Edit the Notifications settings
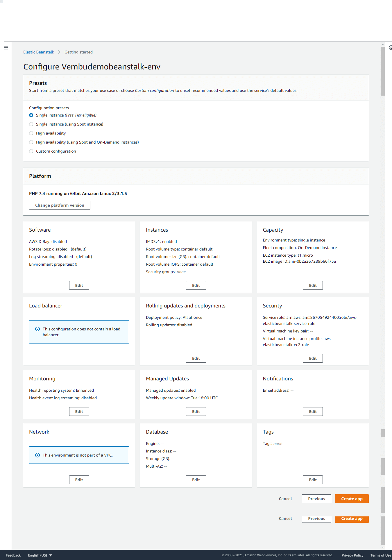This screenshot has width=392, height=560. pyautogui.click(x=313, y=411)
